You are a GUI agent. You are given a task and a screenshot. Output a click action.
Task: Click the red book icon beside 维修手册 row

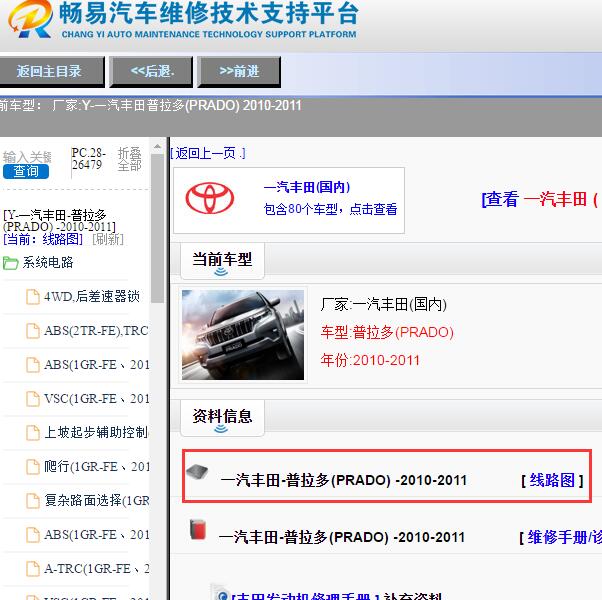click(198, 530)
